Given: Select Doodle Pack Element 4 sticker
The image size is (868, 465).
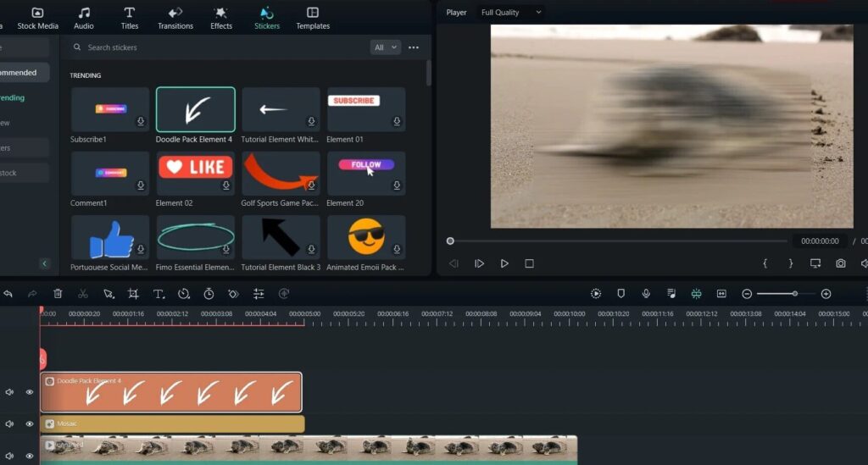Looking at the screenshot, I should [196, 109].
